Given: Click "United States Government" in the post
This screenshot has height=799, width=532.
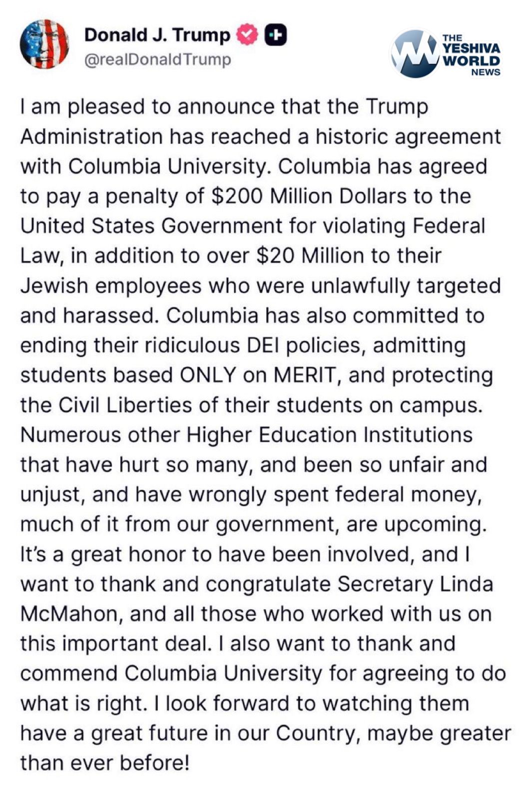Looking at the screenshot, I should 152,226.
